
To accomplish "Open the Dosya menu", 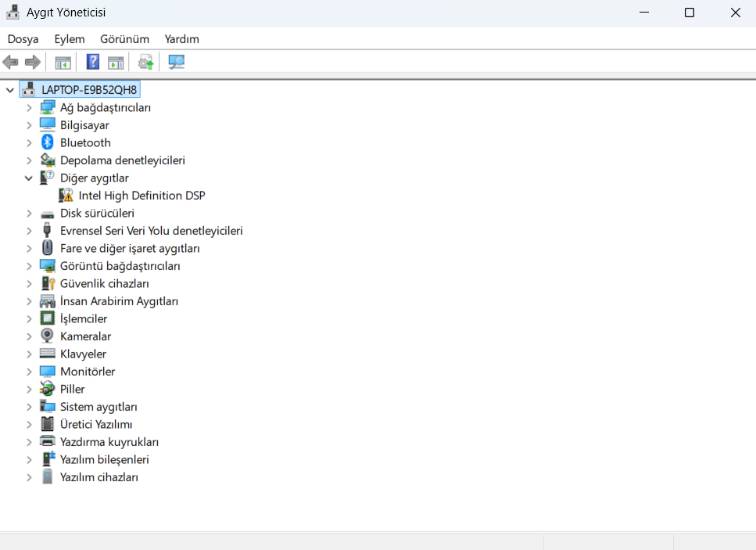I will 23,39.
